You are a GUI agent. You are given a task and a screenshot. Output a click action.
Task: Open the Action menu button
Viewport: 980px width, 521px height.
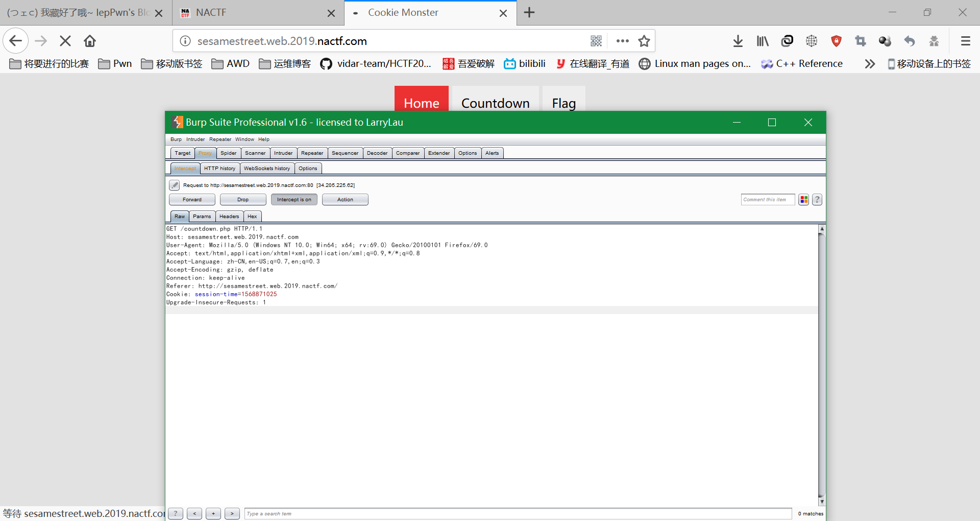[345, 200]
